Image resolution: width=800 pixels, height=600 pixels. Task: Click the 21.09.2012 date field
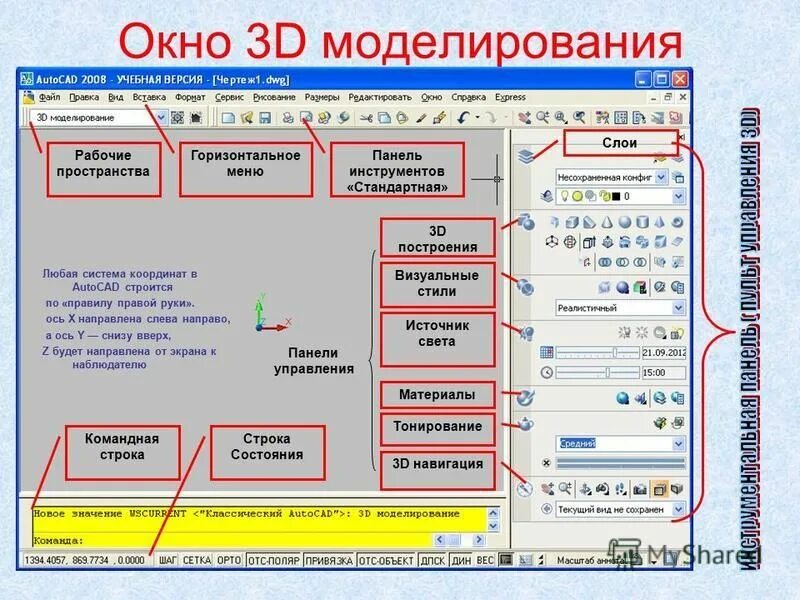[x=663, y=353]
